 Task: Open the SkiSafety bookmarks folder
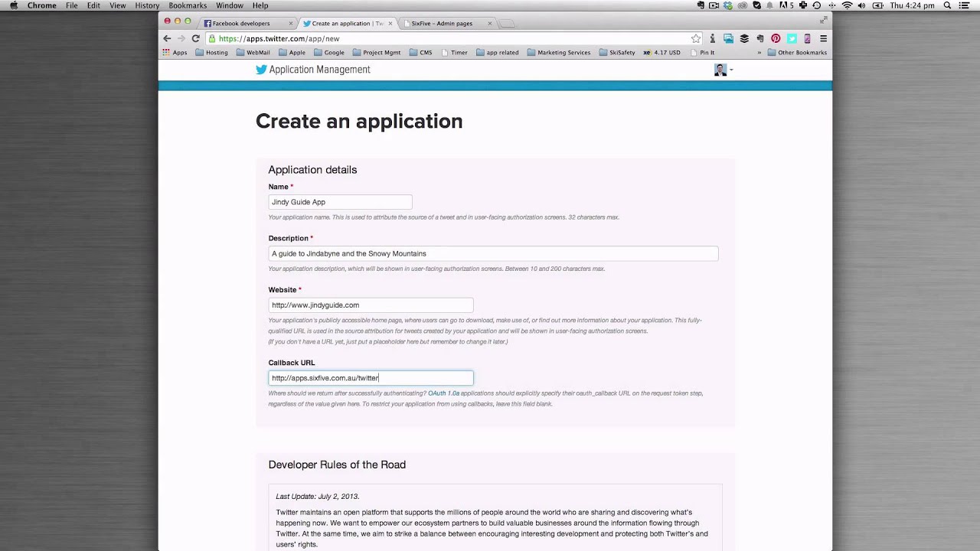click(617, 53)
